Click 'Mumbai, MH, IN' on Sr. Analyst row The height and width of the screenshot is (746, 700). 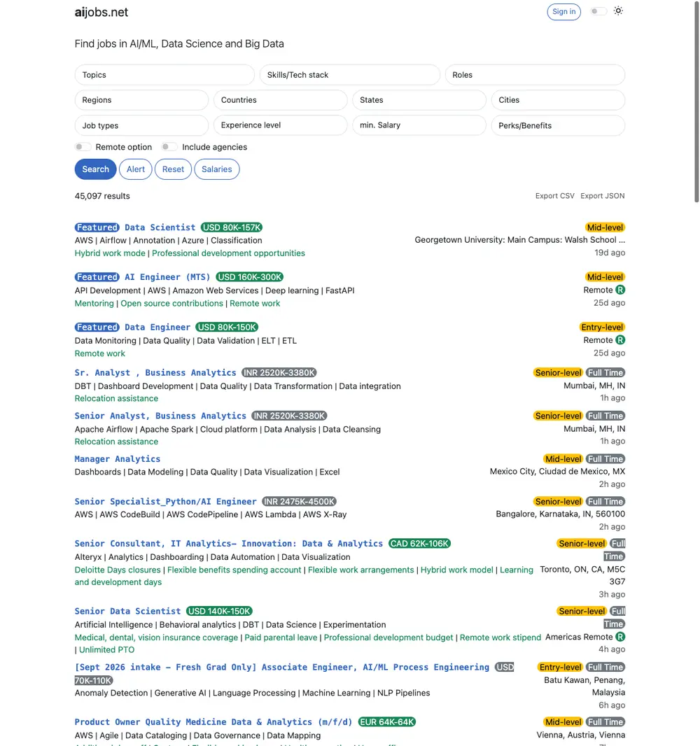594,386
